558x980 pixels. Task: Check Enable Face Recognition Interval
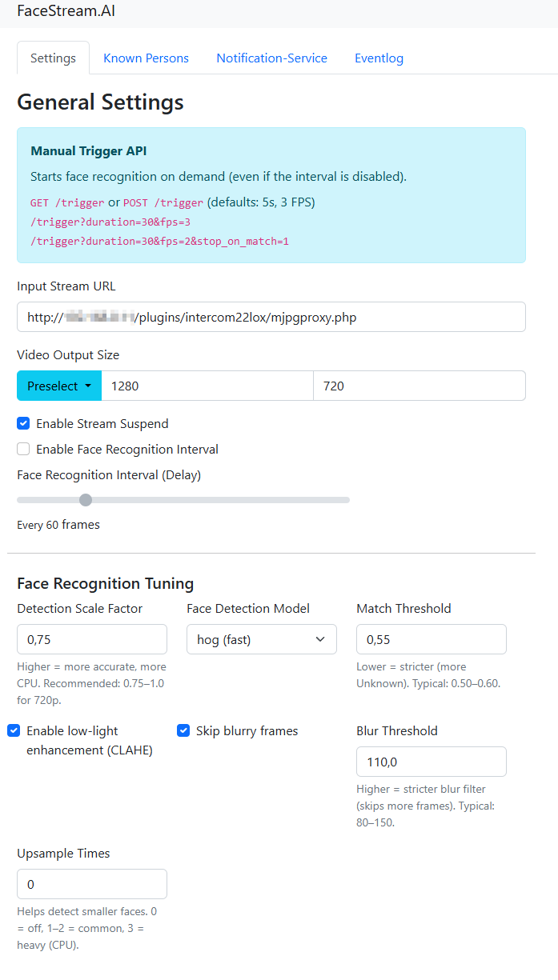click(23, 449)
